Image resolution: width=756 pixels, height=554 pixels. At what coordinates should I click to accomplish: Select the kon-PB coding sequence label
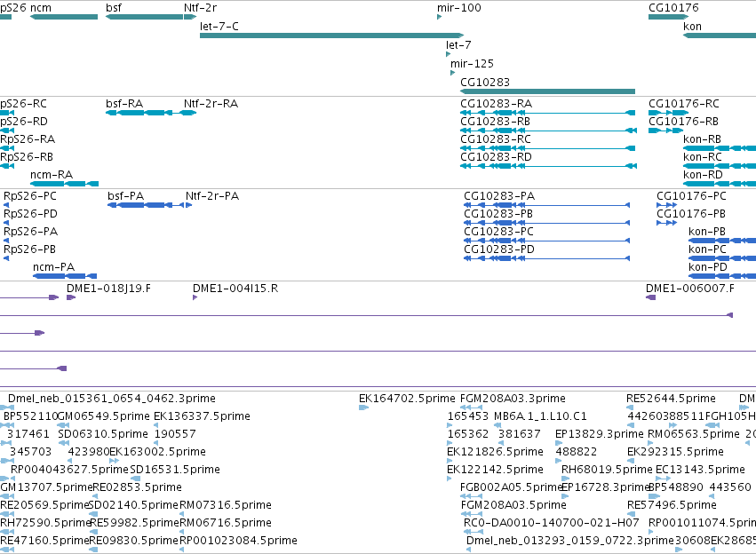707,232
